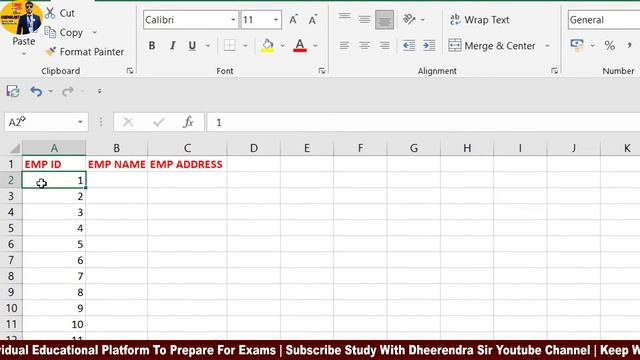Click the Undo arrow
This screenshot has width=640, height=360.
pyautogui.click(x=36, y=91)
